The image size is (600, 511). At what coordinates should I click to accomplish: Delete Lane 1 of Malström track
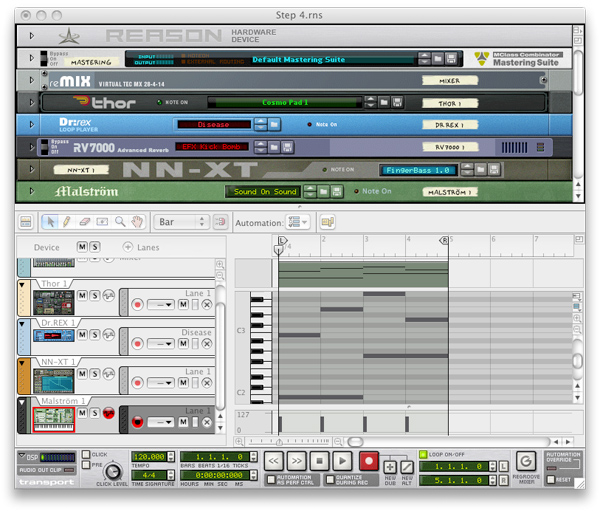[x=207, y=422]
